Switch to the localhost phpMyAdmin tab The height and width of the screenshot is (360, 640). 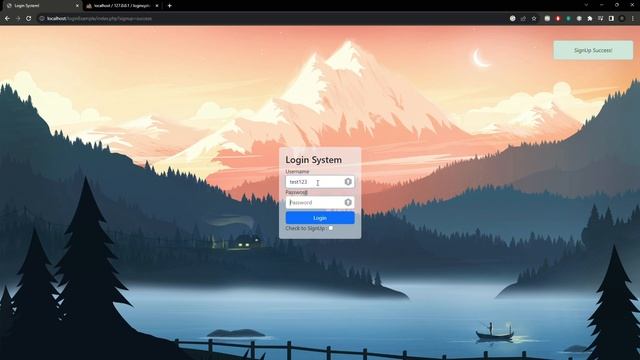click(x=122, y=6)
